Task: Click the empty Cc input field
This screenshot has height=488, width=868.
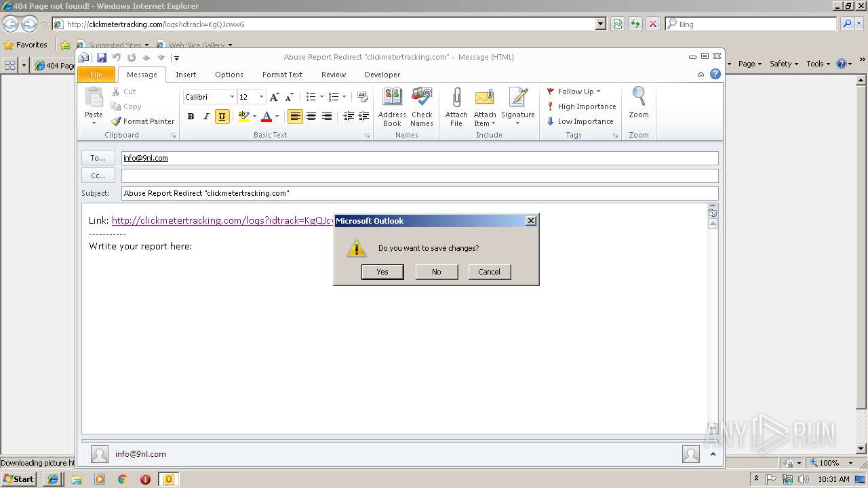Action: [420, 176]
